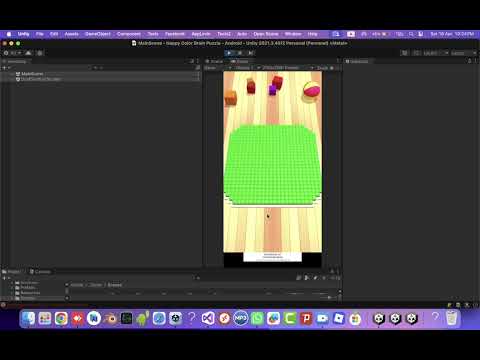Click the Spotlight search icon in menu bar
480x360 pixels.
411,34
